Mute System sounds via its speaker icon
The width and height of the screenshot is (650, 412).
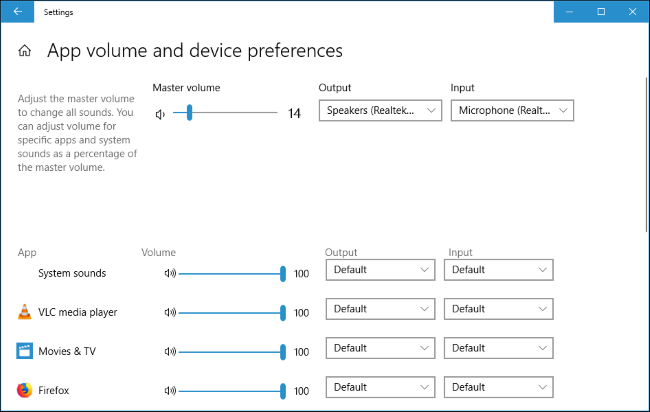point(170,273)
